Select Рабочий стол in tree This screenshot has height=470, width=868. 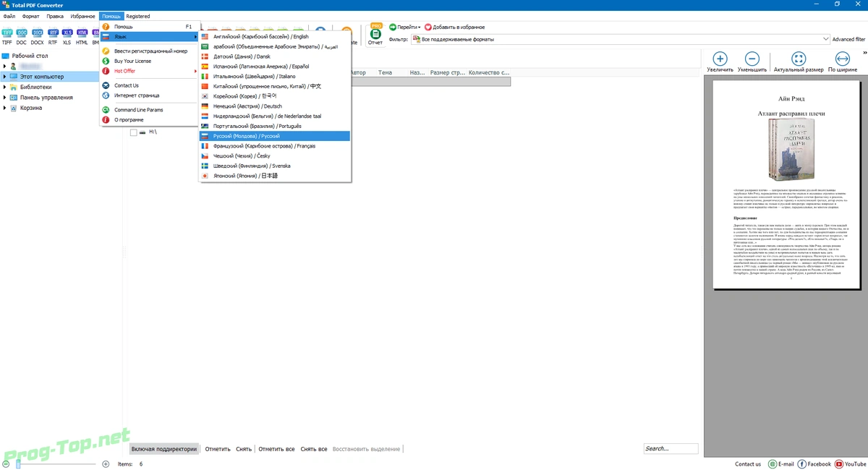click(x=30, y=56)
